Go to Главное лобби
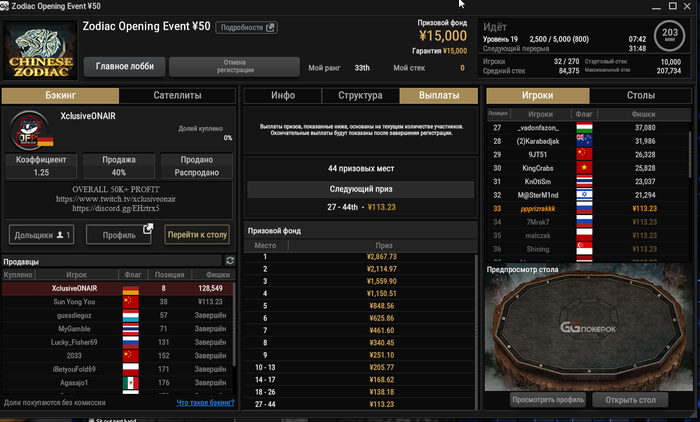The height and width of the screenshot is (422, 700). click(125, 67)
